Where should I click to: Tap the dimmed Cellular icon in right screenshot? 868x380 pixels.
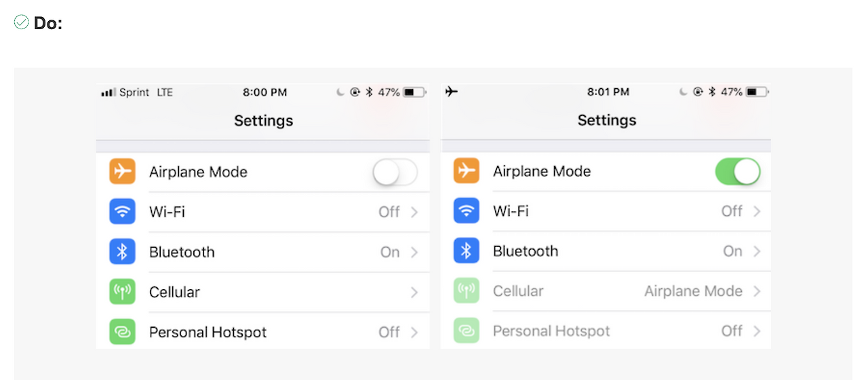pyautogui.click(x=466, y=290)
